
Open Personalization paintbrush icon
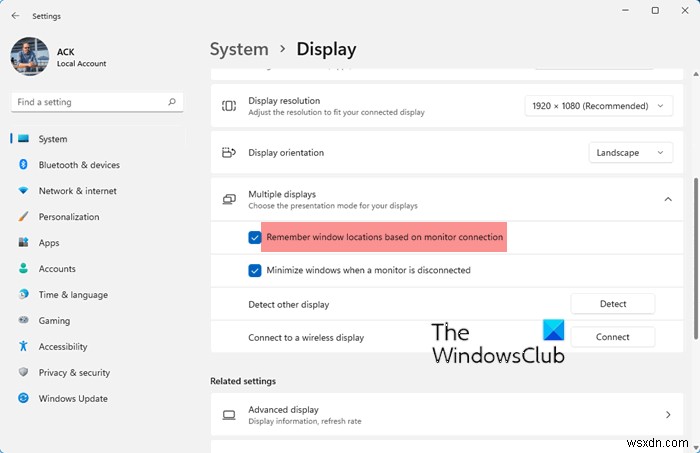tap(23, 216)
